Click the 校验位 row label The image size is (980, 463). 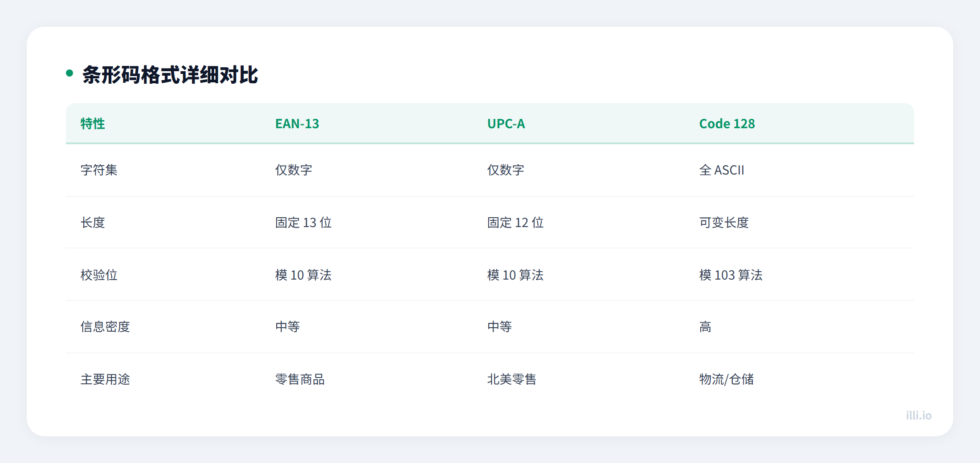(98, 275)
